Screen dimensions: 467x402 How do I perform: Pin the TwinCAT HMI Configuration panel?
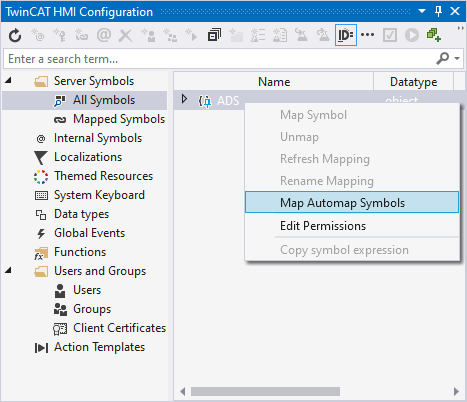coord(438,11)
